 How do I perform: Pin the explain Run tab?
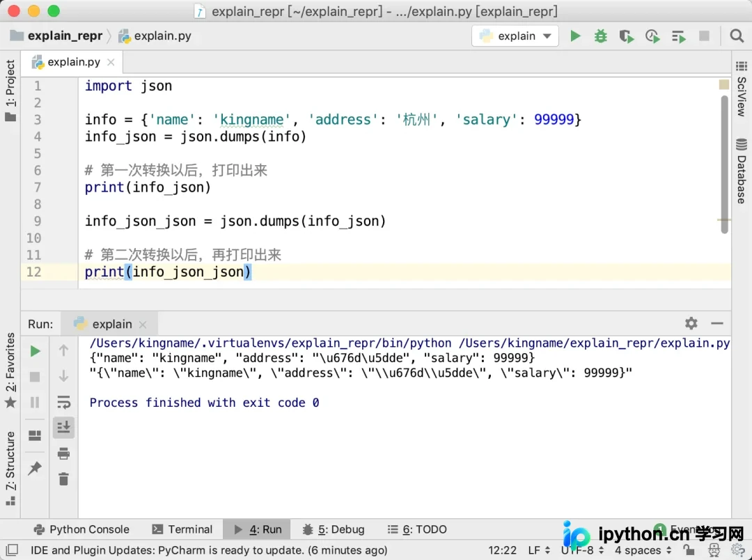[x=35, y=468]
